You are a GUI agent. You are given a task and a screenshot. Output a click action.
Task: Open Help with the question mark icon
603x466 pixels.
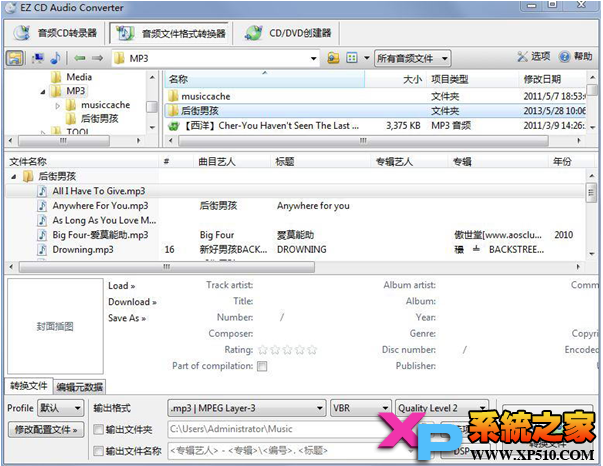[x=575, y=57]
